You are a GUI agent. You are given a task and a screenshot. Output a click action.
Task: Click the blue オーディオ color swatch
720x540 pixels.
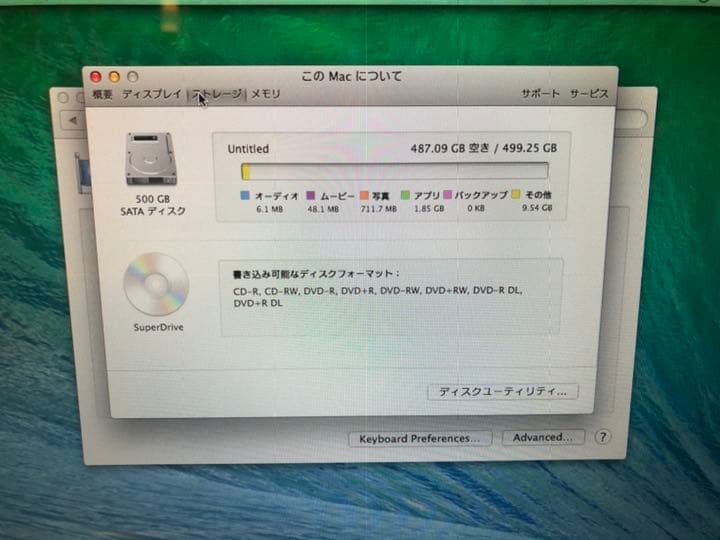(245, 196)
